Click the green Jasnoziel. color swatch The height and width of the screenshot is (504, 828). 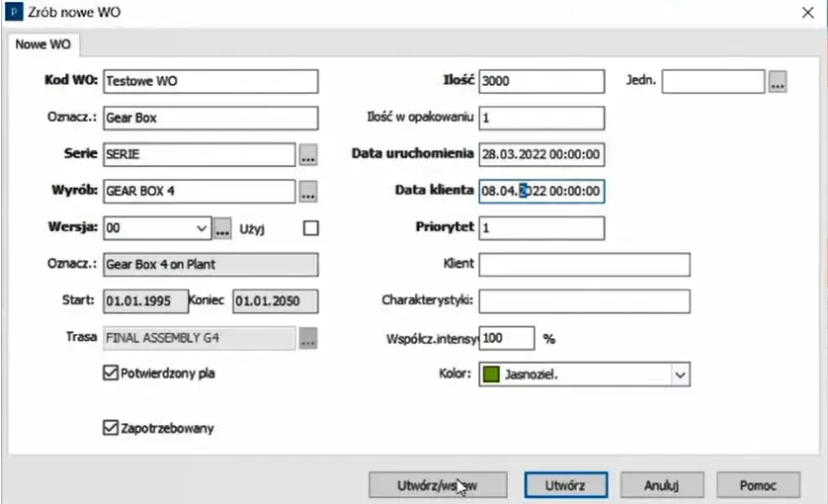pyautogui.click(x=491, y=375)
